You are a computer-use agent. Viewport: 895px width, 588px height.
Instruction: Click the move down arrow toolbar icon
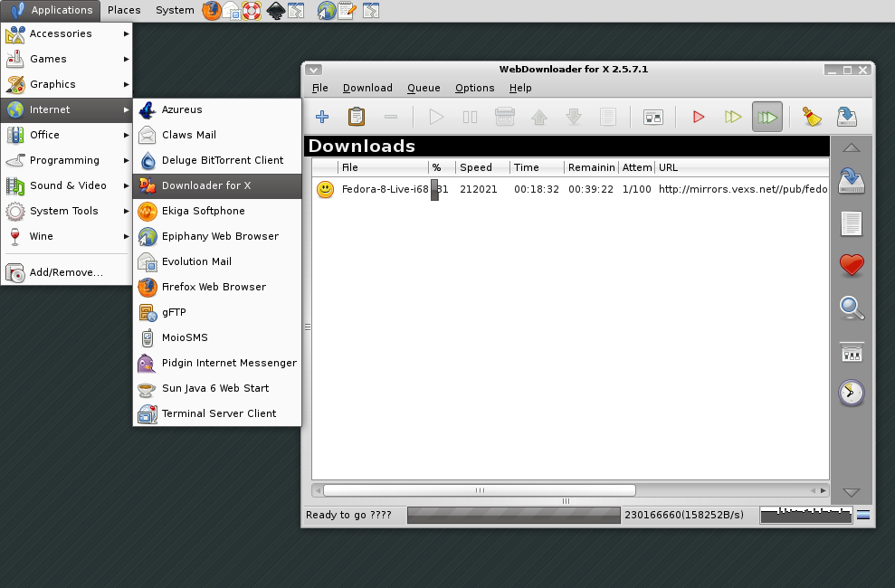point(574,117)
